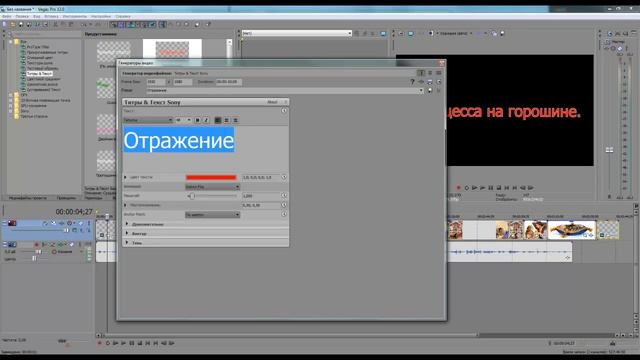Click the frame width input field
640x360 pixels.
(x=156, y=82)
